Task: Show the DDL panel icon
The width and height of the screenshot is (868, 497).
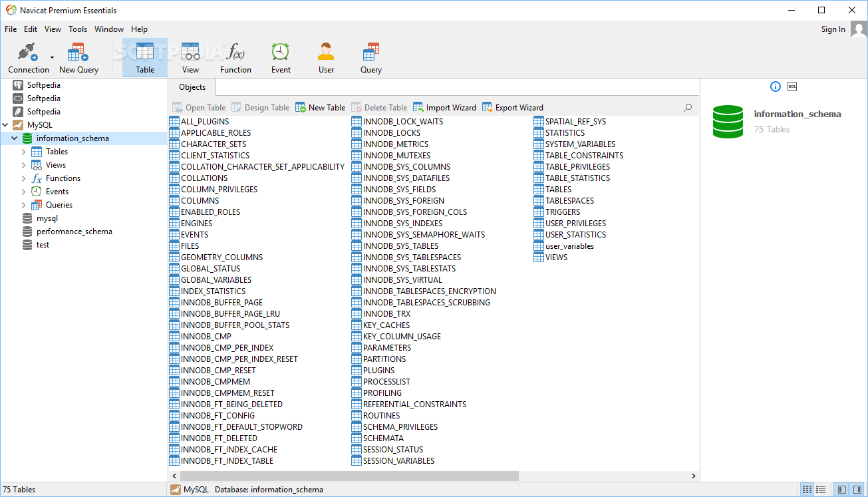Action: coord(792,86)
